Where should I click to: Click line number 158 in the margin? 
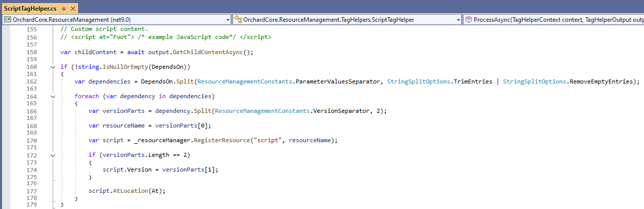click(31, 52)
